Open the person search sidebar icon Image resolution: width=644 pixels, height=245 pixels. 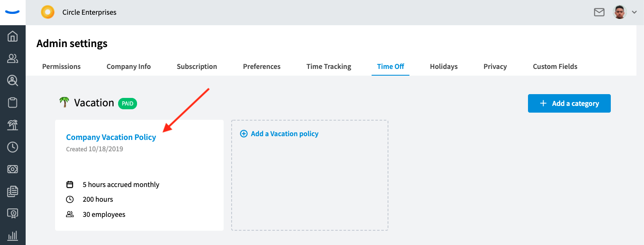point(13,80)
